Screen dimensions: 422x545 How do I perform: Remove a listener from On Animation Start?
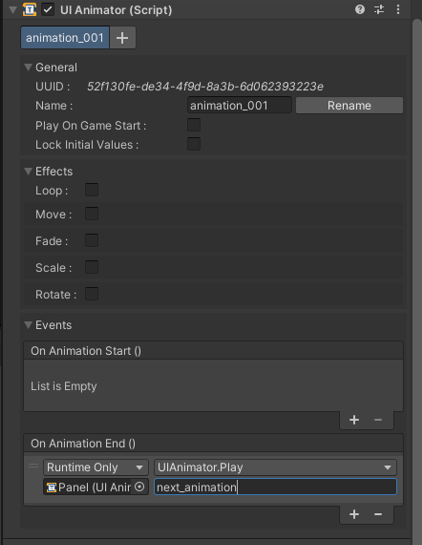click(378, 420)
